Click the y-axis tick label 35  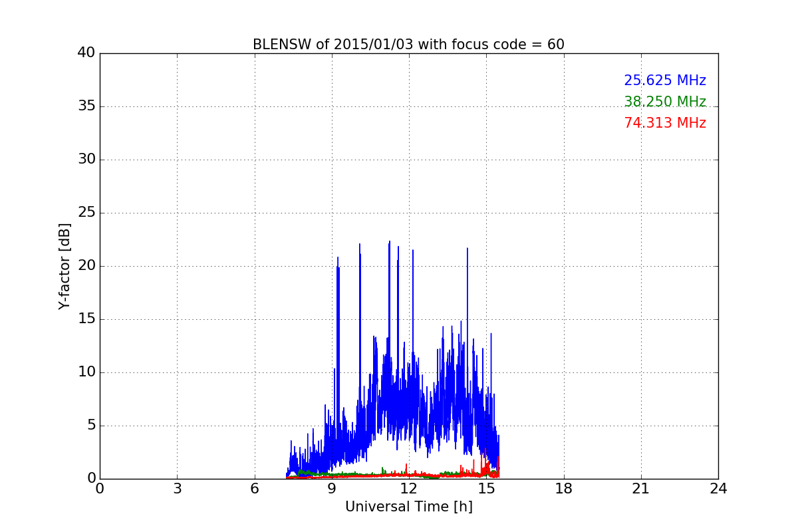click(86, 106)
